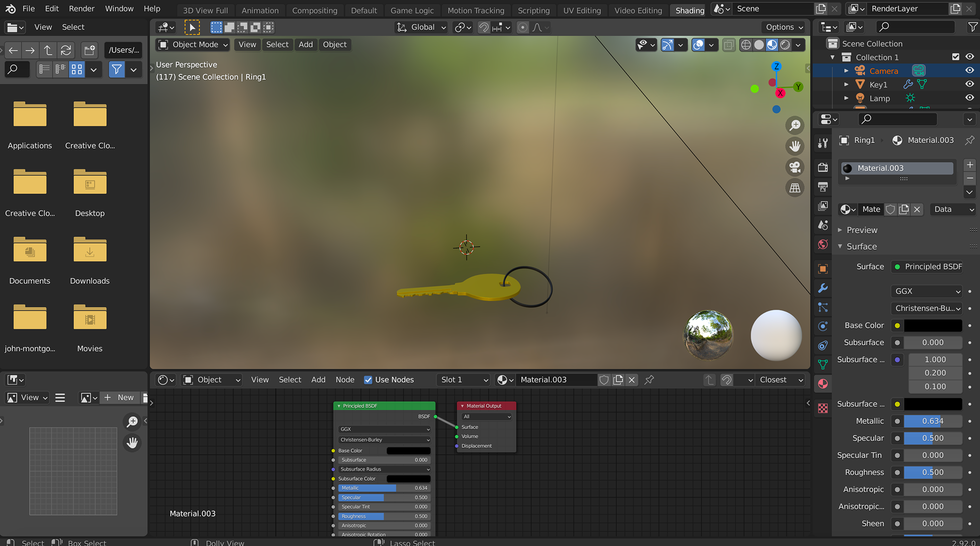Switch to the UV Editing workspace tab
This screenshot has width=980, height=546.
point(582,10)
